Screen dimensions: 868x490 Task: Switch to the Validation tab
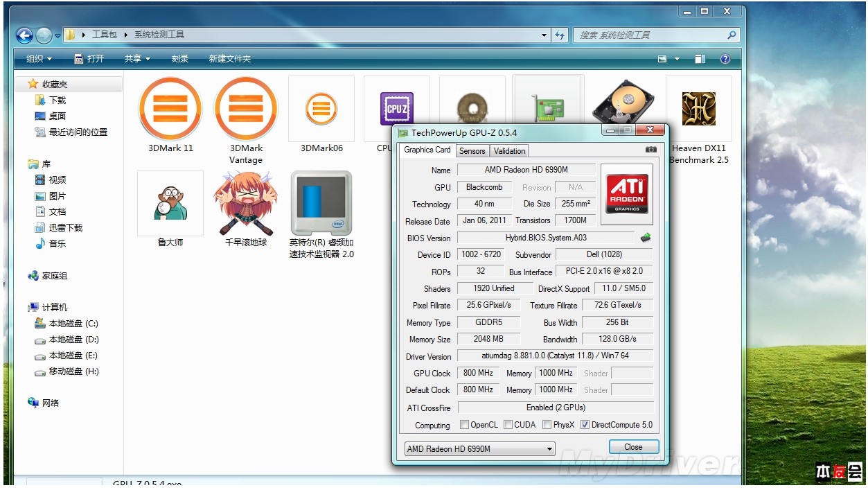coord(510,151)
